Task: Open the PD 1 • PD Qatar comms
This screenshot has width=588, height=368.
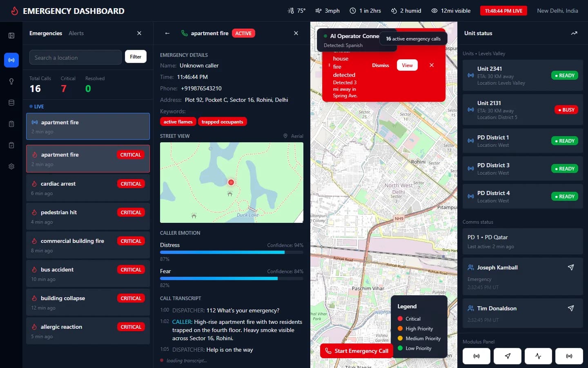Action: point(523,241)
